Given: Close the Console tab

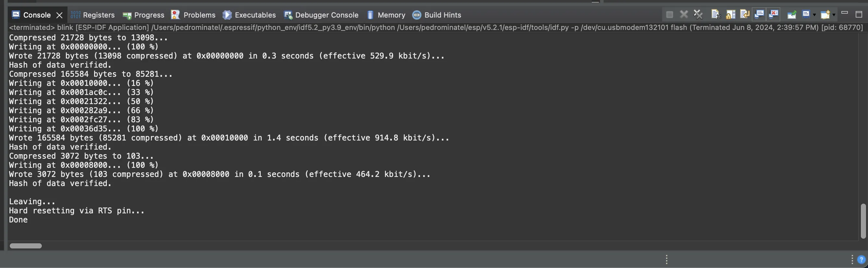Looking at the screenshot, I should coord(59,15).
